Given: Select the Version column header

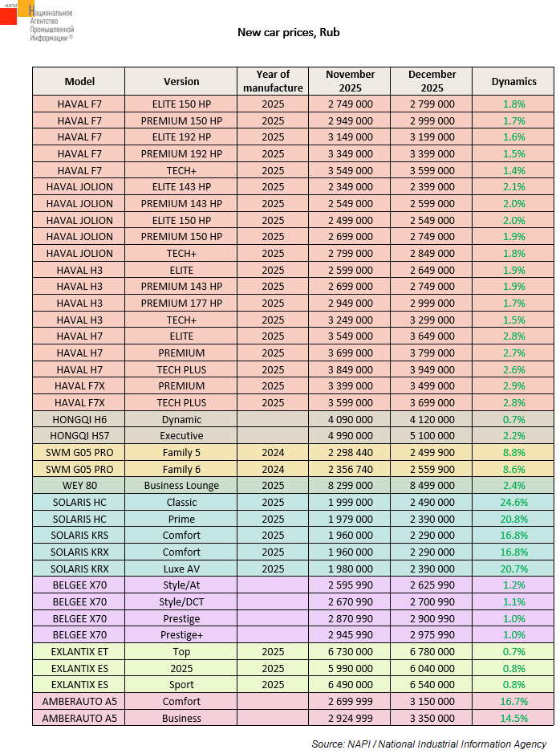Looking at the screenshot, I should coord(181,81).
